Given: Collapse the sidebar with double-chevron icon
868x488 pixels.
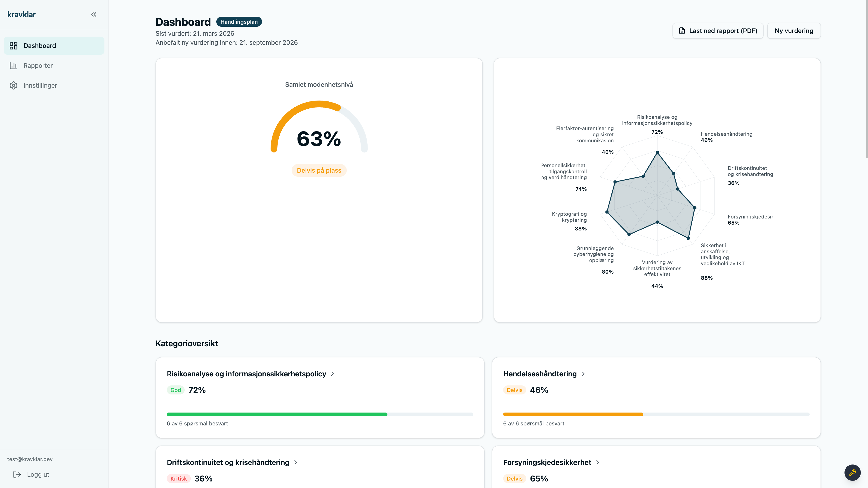Looking at the screenshot, I should click(94, 14).
